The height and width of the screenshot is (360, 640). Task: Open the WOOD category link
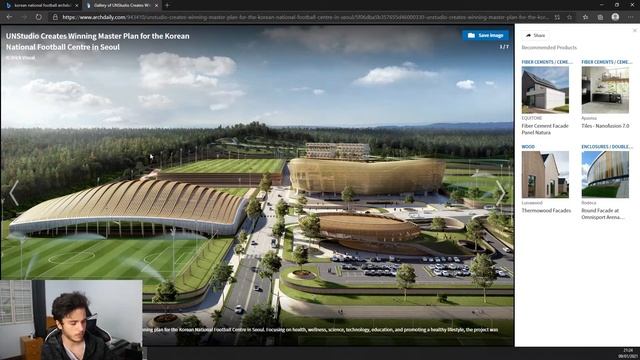point(528,146)
